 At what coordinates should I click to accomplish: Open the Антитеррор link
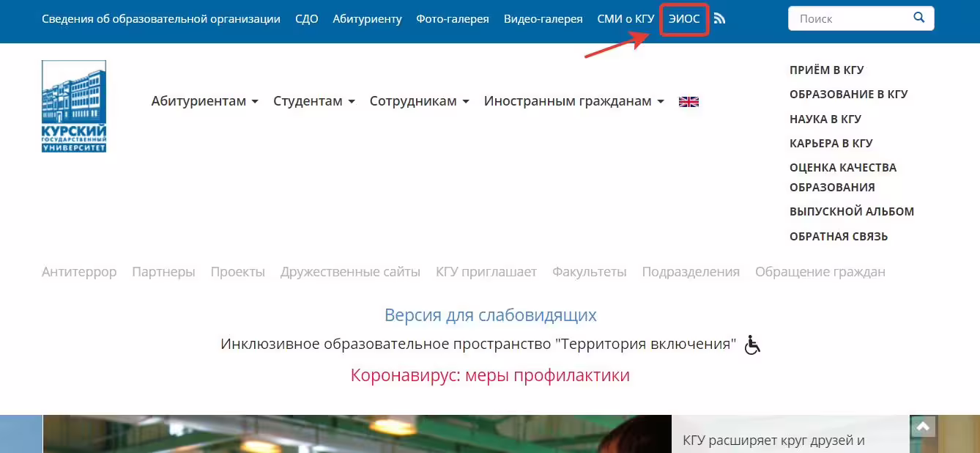[x=79, y=272]
